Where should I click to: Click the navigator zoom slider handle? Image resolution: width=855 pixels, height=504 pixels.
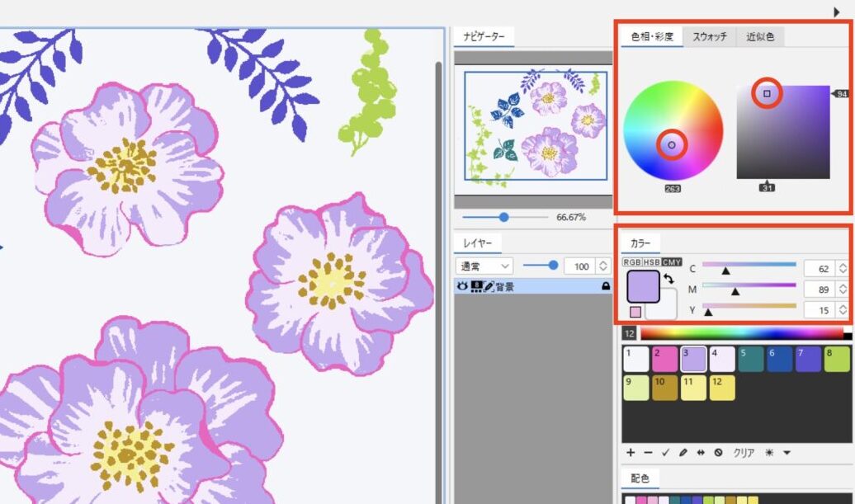[503, 217]
